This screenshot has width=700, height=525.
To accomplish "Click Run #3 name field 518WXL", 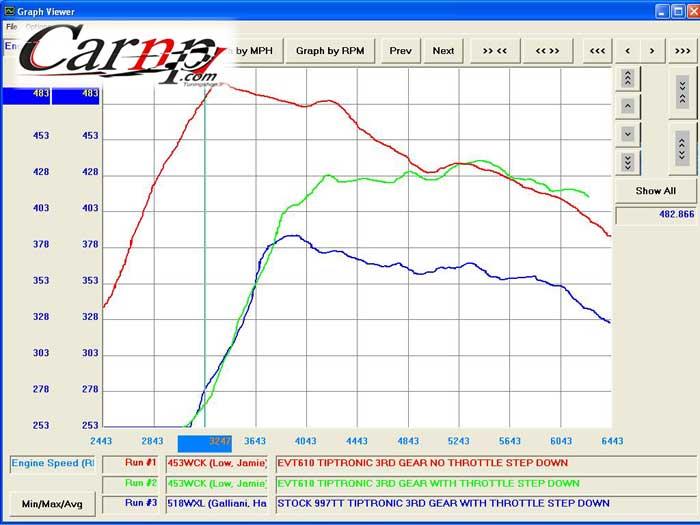I will click(x=217, y=504).
